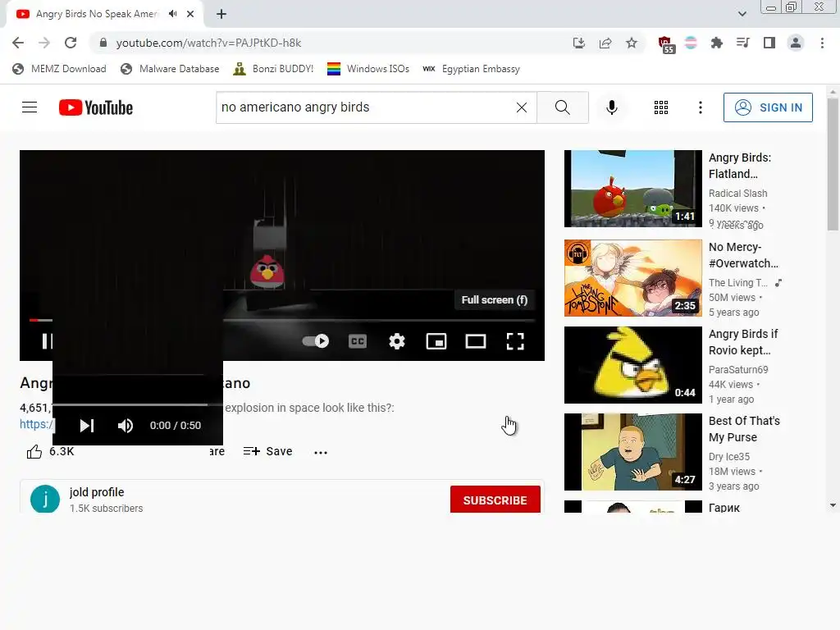Open the media controls icon in toolbar
This screenshot has width=840, height=630.
tap(743, 43)
